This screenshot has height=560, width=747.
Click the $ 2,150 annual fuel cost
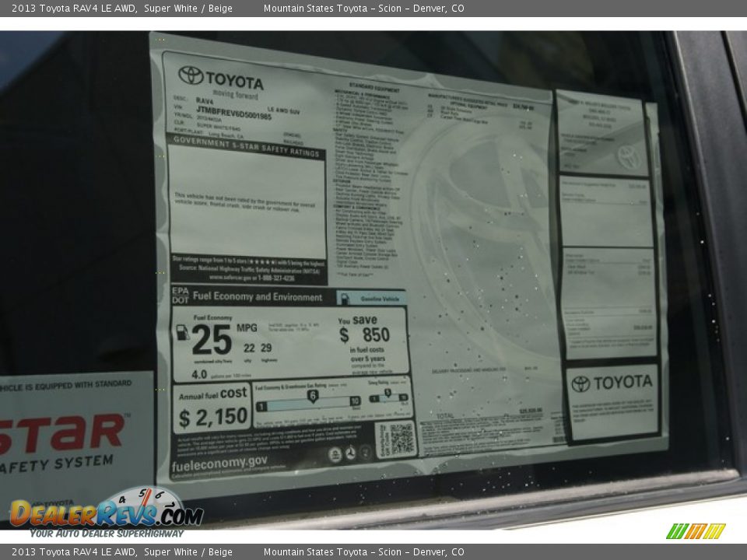[213, 417]
